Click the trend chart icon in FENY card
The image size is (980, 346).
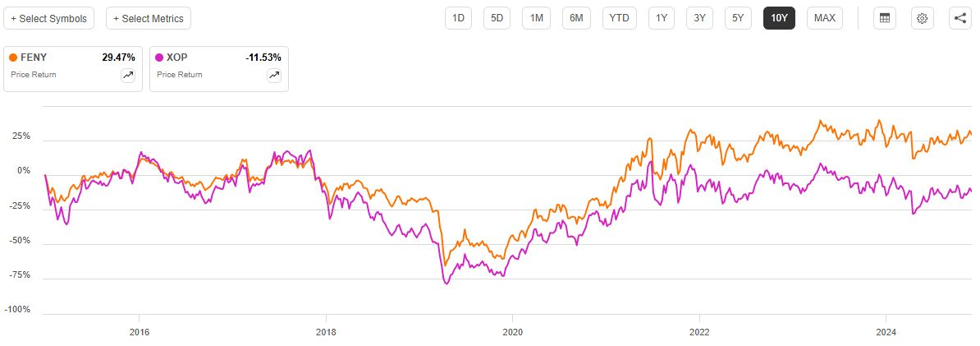[x=128, y=76]
